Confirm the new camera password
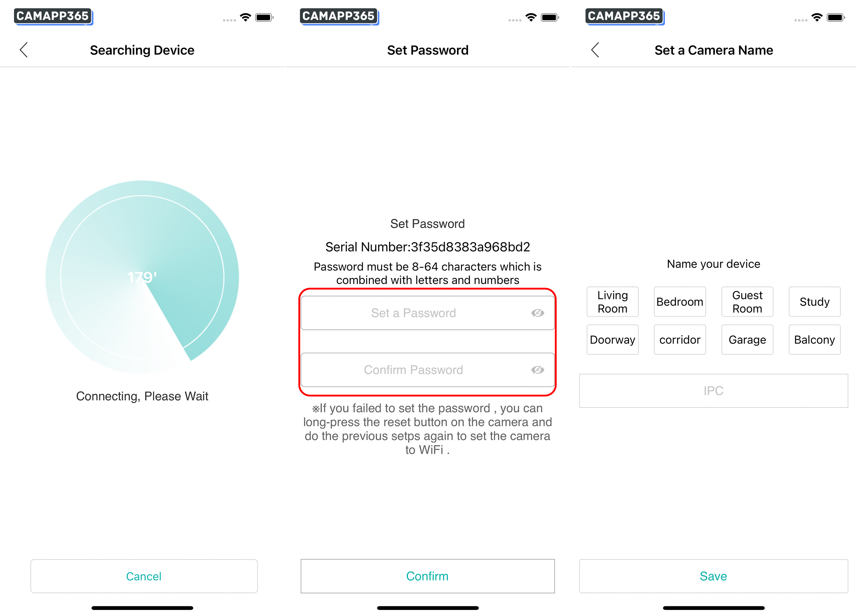The image size is (856, 616). click(x=427, y=576)
